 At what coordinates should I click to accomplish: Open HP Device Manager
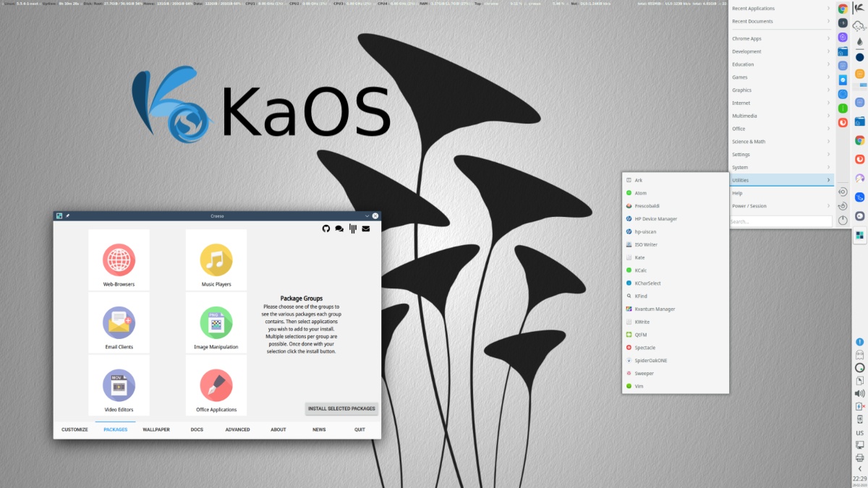(675, 219)
